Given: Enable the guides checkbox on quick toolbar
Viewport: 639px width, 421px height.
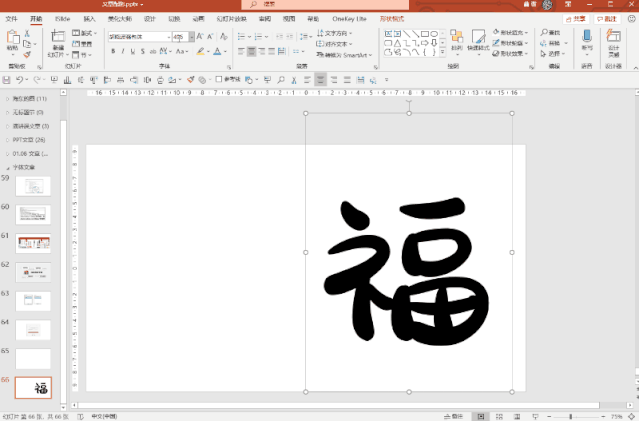Looking at the screenshot, I should coord(219,79).
